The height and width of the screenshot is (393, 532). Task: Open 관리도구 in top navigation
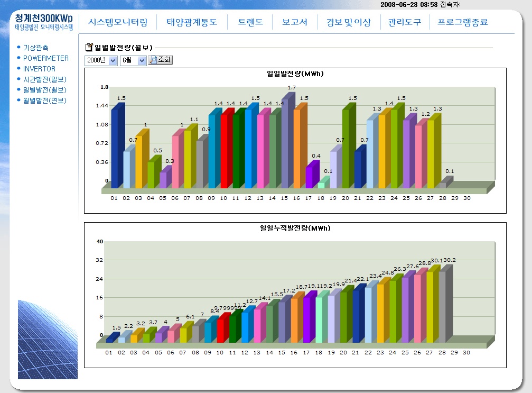pos(404,23)
